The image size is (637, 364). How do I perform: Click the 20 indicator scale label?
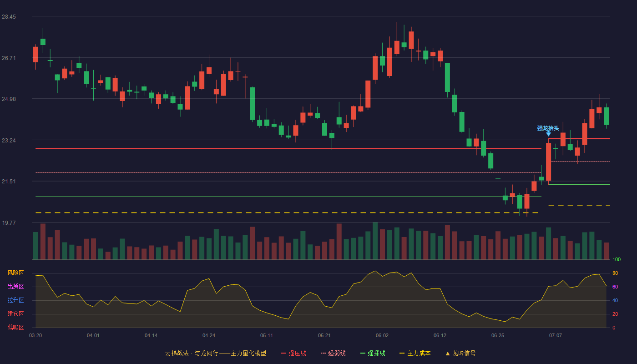tap(615, 314)
